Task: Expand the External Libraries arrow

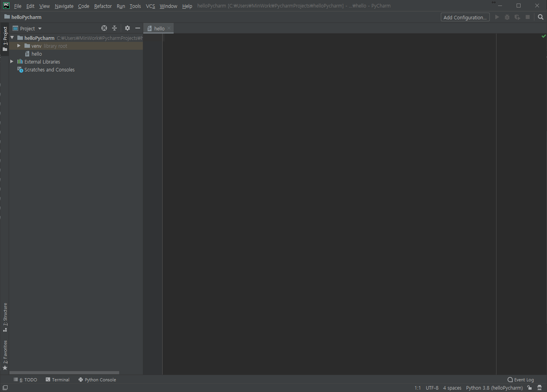Action: (12, 62)
